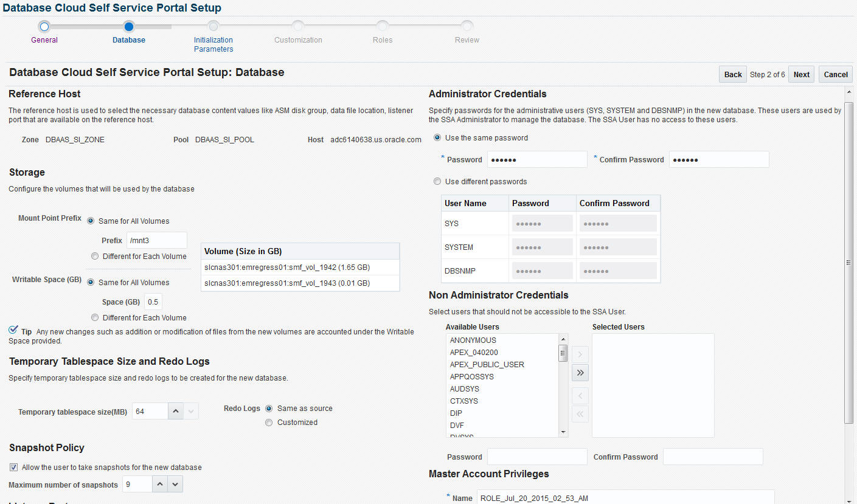Select CTXSYS in Available Users
The width and height of the screenshot is (857, 504).
[x=502, y=401]
